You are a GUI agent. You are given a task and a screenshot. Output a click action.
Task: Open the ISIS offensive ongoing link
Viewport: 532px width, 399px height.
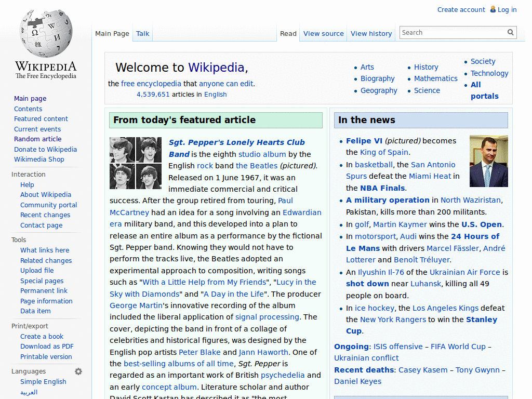tap(398, 347)
